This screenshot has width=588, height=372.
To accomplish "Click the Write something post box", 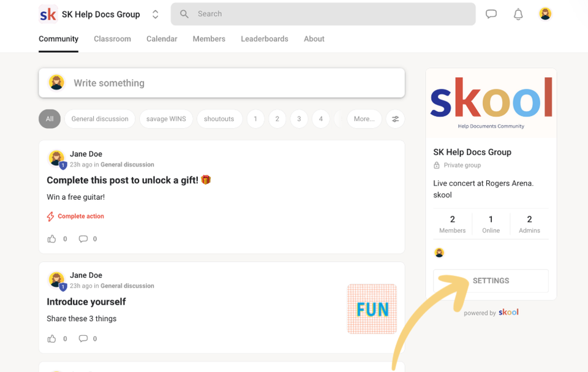I will pos(222,83).
